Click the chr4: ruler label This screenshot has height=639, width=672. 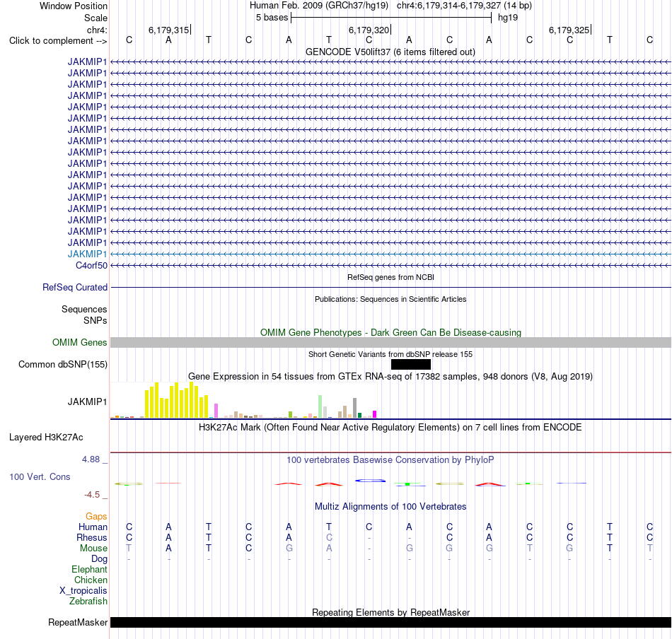point(97,30)
